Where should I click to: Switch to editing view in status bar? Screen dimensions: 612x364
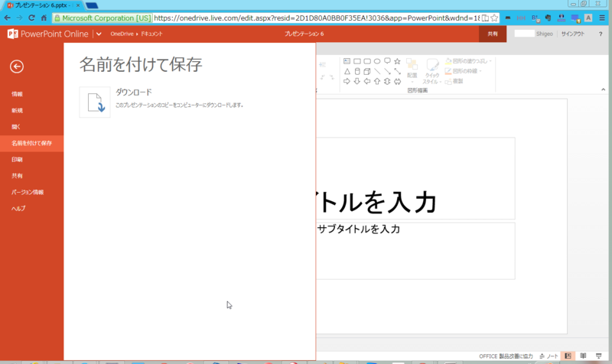pyautogui.click(x=568, y=356)
